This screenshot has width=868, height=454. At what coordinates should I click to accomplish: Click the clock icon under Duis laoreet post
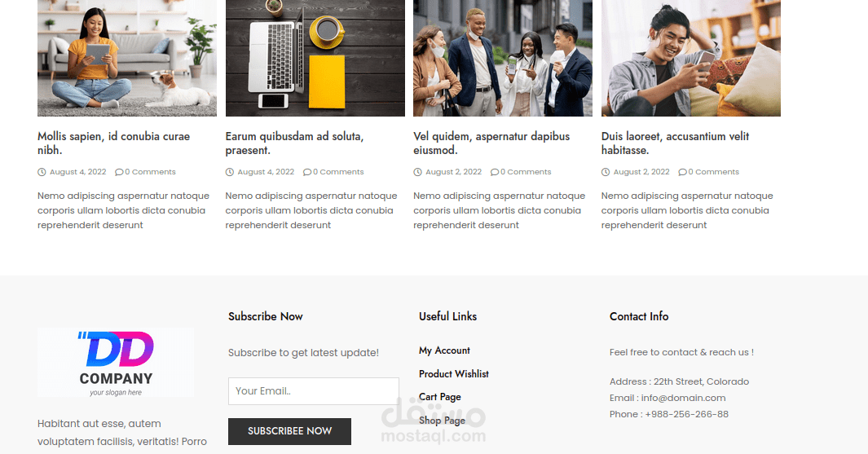click(606, 172)
